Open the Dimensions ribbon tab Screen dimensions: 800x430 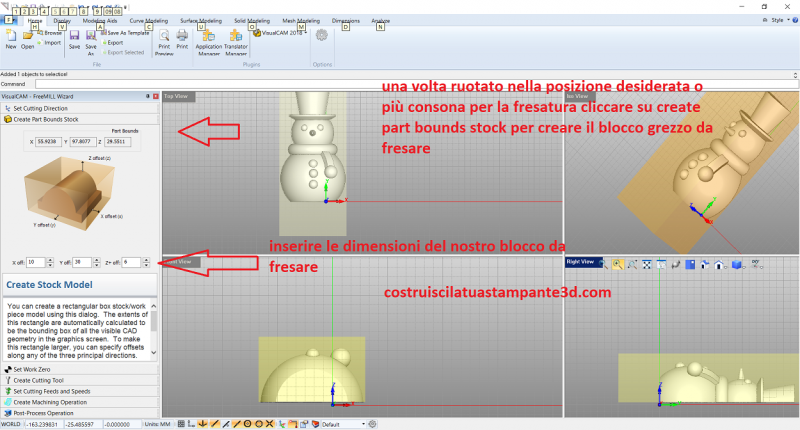[x=345, y=21]
